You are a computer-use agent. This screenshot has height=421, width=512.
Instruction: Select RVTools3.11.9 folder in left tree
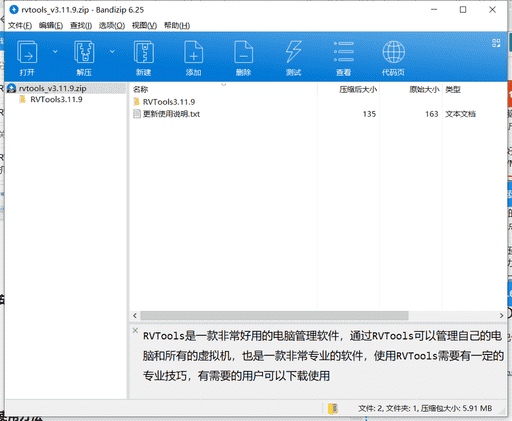tap(56, 99)
